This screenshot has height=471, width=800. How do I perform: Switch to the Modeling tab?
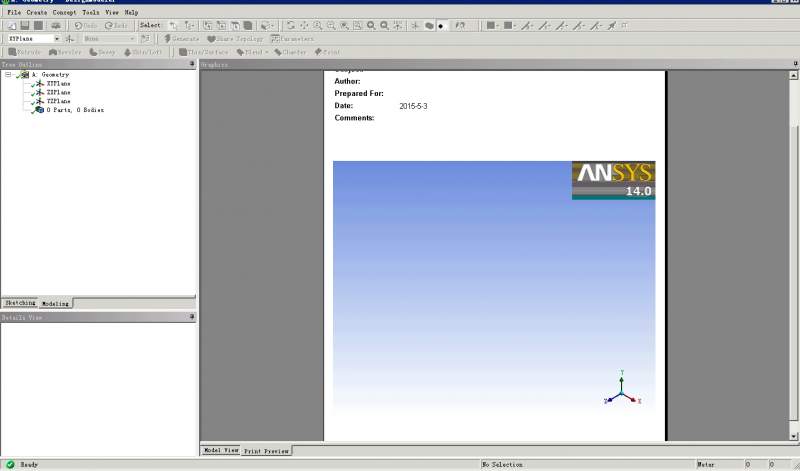[x=55, y=304]
